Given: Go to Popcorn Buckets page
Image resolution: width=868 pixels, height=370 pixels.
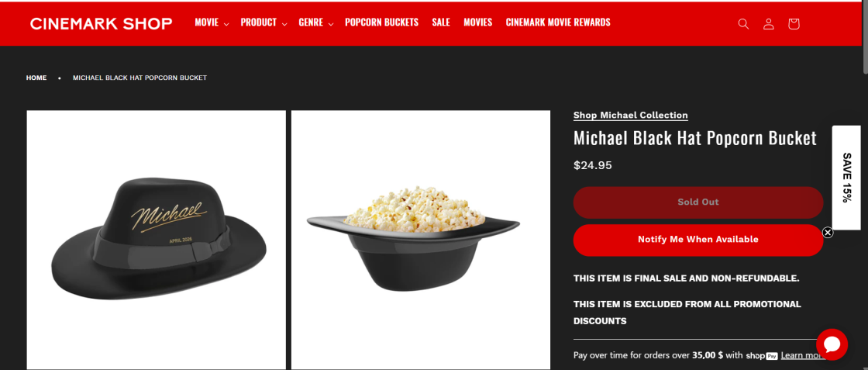Looking at the screenshot, I should coord(381,22).
